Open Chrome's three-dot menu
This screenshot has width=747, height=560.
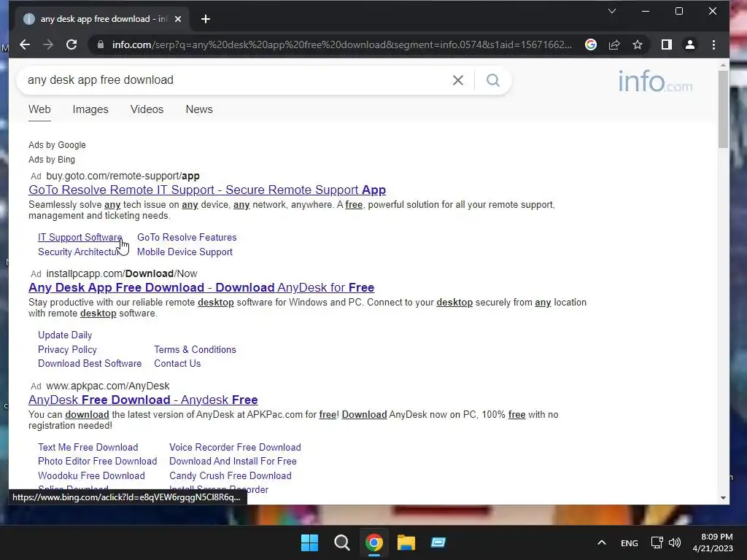pos(713,44)
